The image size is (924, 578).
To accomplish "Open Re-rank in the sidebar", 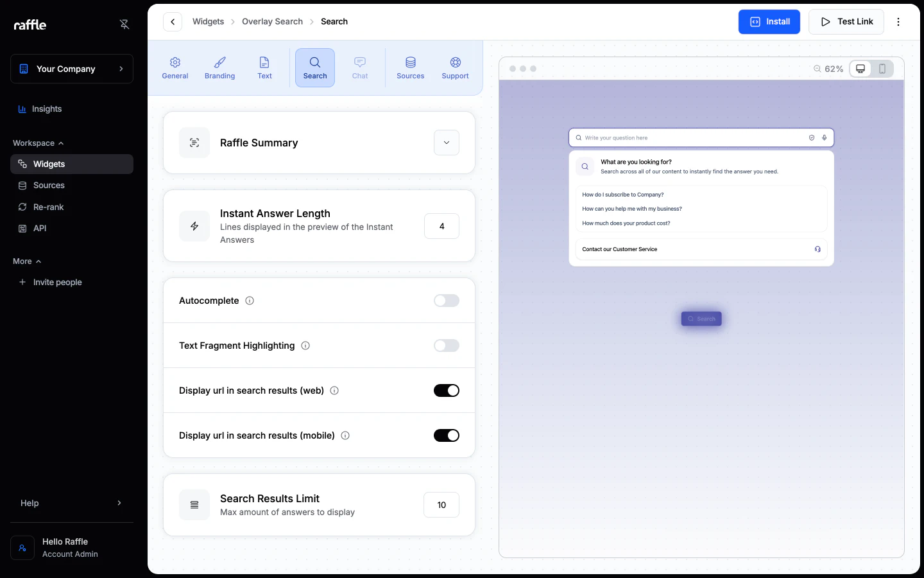I will point(72,207).
